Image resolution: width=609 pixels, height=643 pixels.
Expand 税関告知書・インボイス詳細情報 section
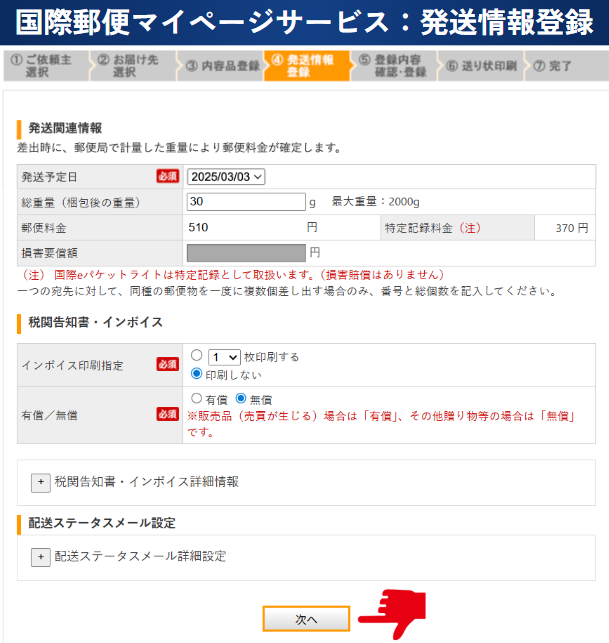[146, 481]
